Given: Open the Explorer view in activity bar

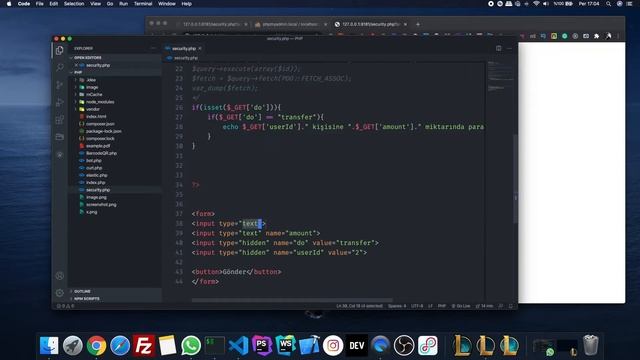Looking at the screenshot, I should click(60, 50).
